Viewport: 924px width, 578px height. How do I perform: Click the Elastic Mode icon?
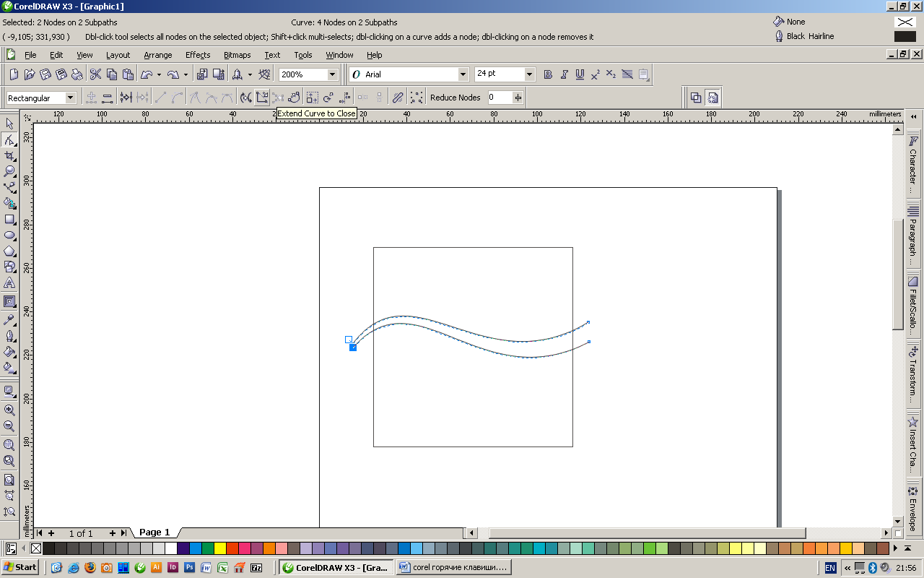397,98
